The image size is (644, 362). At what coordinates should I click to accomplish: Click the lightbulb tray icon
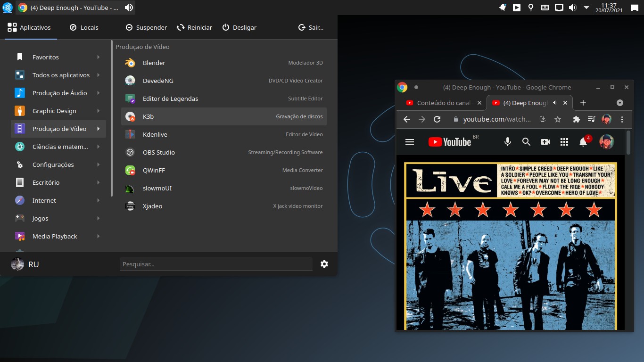pyautogui.click(x=531, y=8)
